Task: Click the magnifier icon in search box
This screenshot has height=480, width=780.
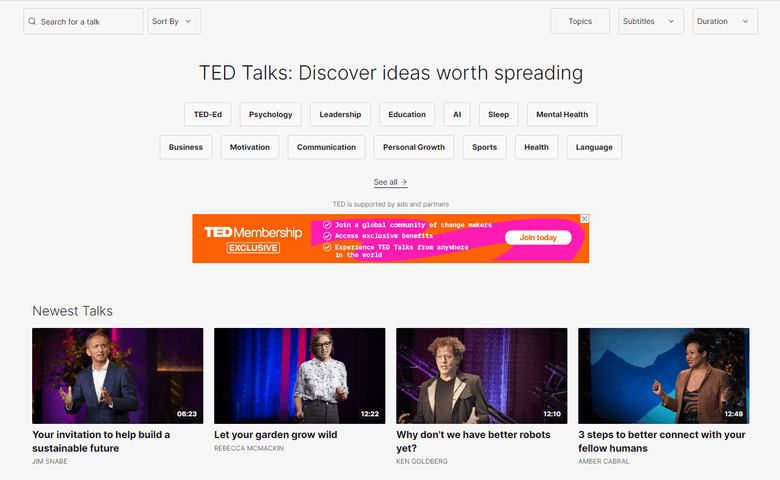Action: click(x=32, y=21)
